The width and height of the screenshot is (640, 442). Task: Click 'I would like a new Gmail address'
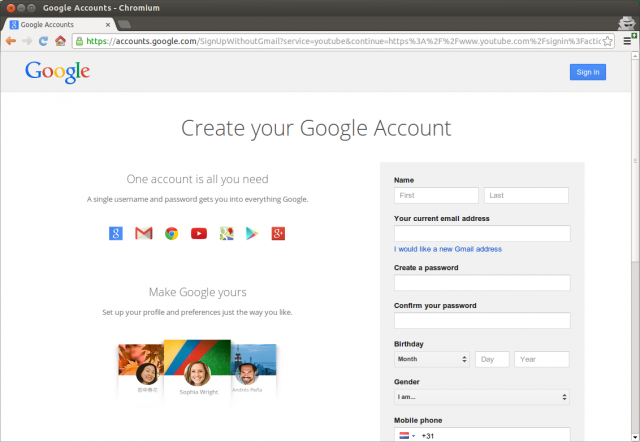click(448, 249)
